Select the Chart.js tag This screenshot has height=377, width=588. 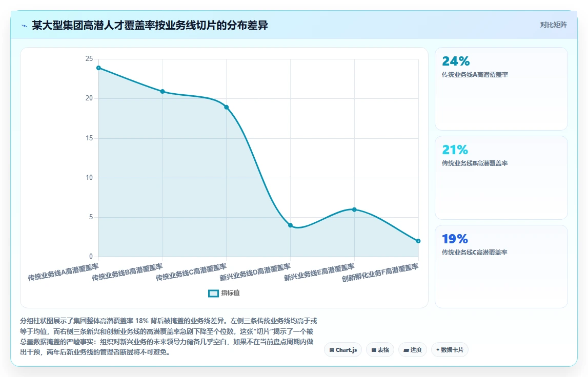[343, 350]
